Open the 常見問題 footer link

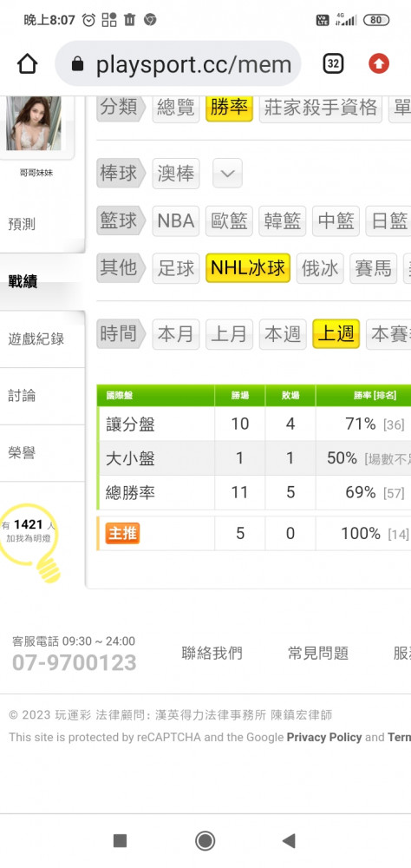click(x=318, y=654)
